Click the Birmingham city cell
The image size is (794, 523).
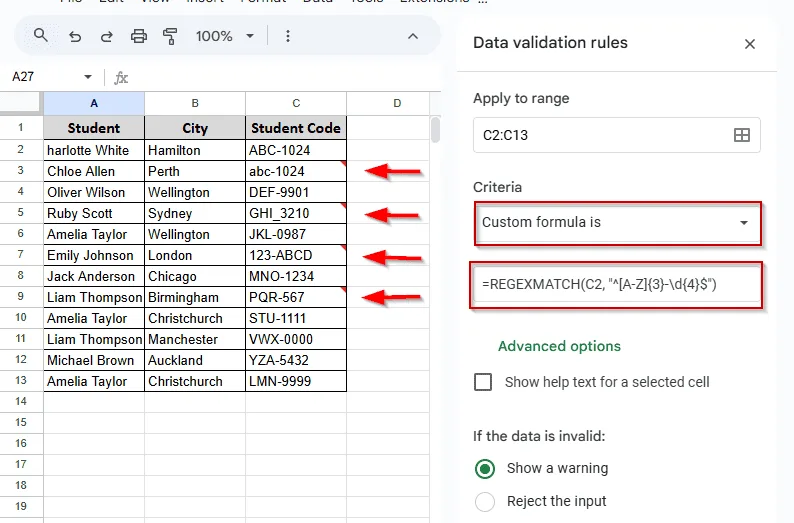click(x=195, y=297)
